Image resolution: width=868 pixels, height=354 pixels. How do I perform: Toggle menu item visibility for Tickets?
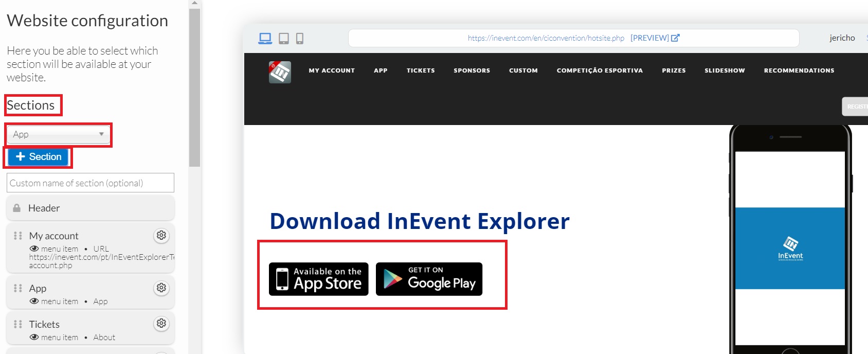(x=34, y=338)
